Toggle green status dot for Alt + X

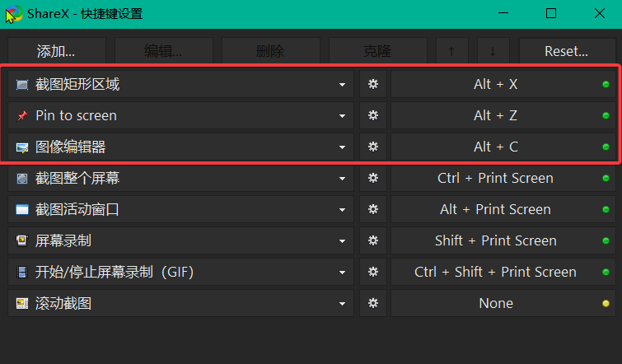coord(606,84)
